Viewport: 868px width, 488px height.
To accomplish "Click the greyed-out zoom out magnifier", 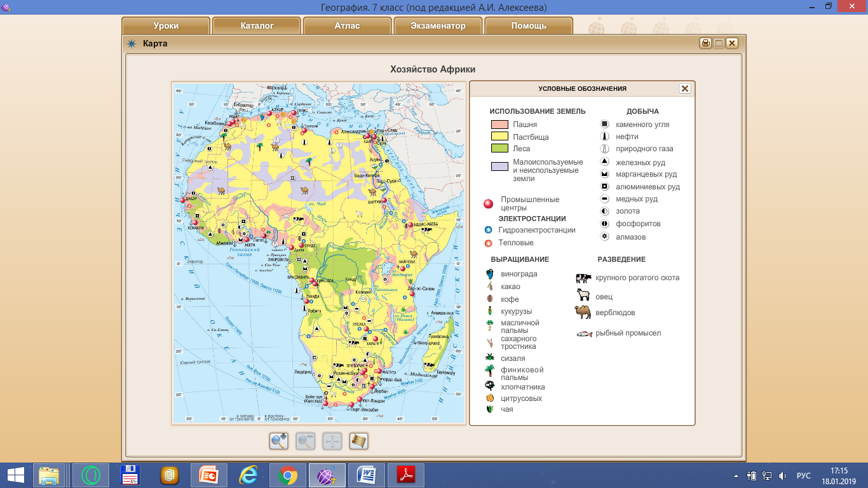I will point(306,440).
